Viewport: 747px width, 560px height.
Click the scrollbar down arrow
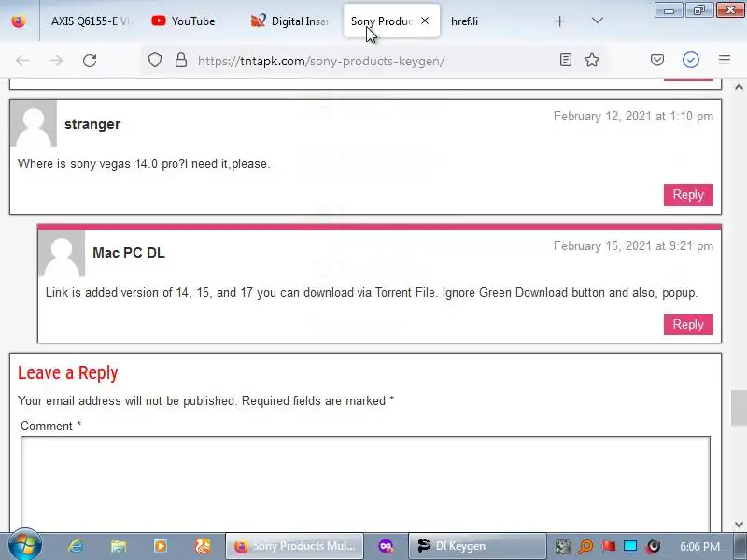pos(739,525)
